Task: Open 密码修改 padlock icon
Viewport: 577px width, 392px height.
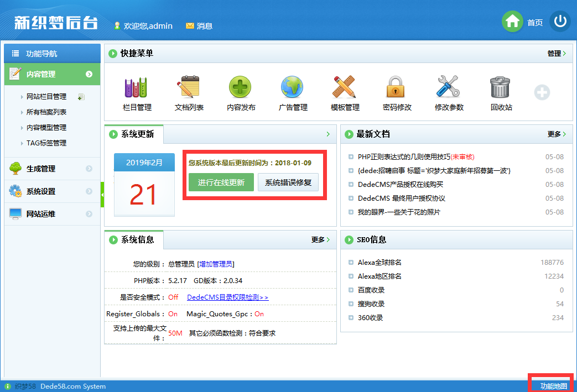Action: [x=397, y=88]
